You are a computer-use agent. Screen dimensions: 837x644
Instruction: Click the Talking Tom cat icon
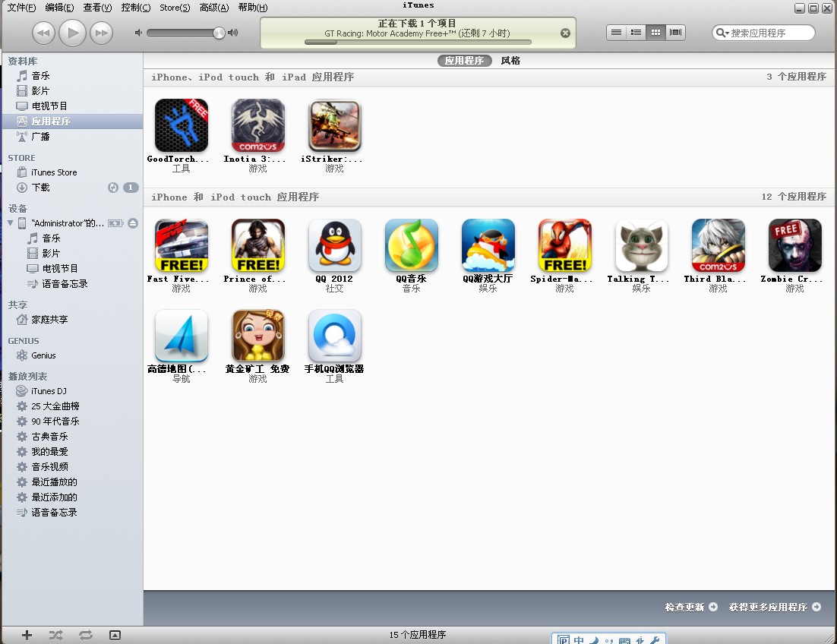(641, 245)
